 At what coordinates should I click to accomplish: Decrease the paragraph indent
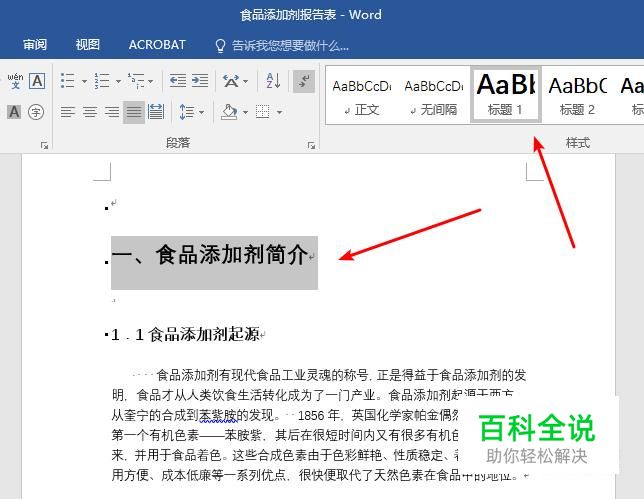tap(178, 81)
